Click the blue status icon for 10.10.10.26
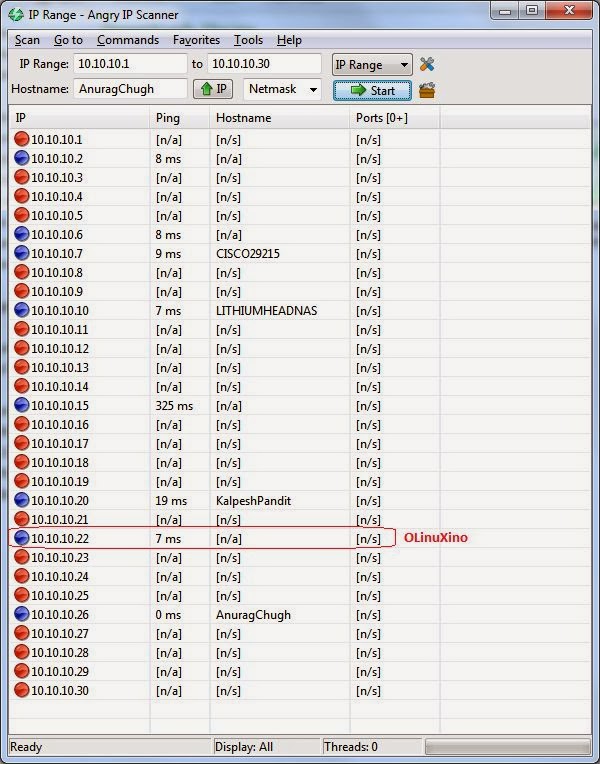 (x=21, y=614)
